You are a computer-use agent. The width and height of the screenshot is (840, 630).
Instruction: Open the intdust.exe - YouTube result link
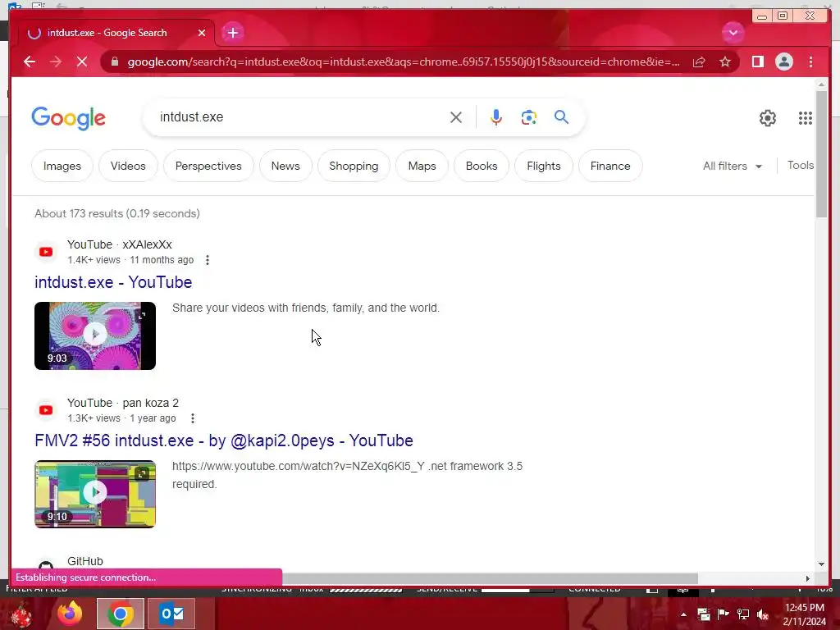[113, 282]
